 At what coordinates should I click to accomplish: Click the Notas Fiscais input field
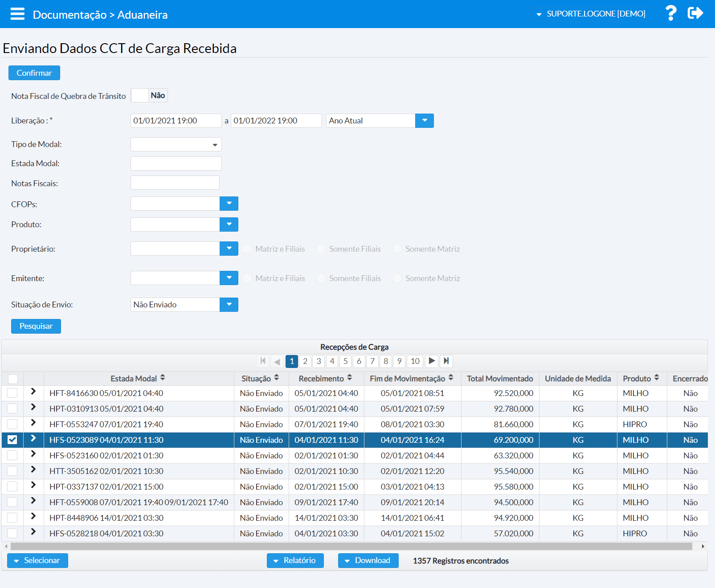[x=175, y=183]
